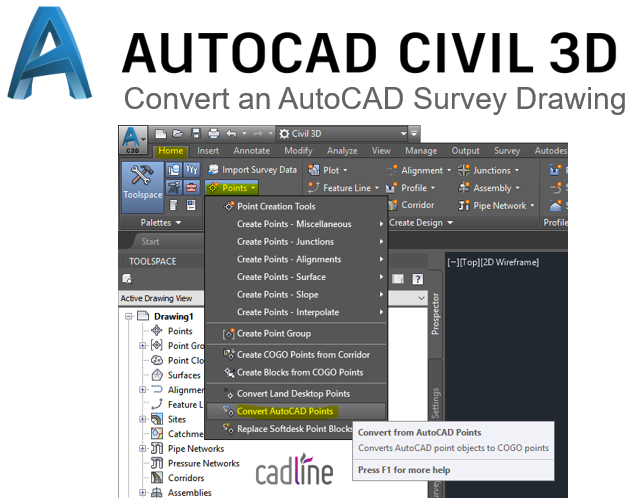Switch to the Manage ribbon tab
635x498 pixels.
pyautogui.click(x=421, y=151)
